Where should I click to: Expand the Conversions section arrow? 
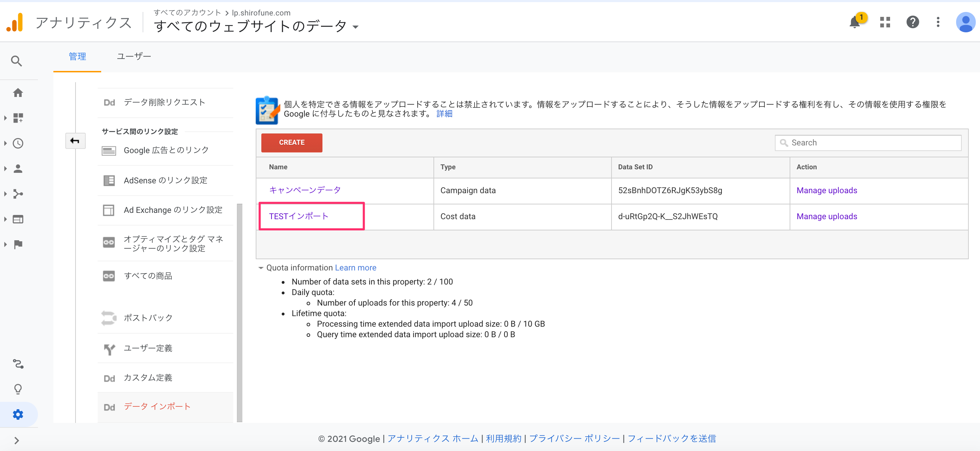[5, 244]
